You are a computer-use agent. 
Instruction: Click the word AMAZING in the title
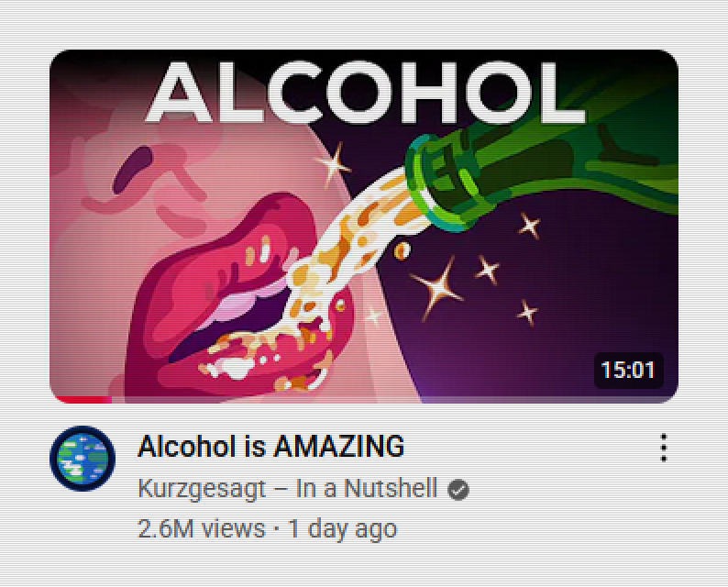coord(339,447)
